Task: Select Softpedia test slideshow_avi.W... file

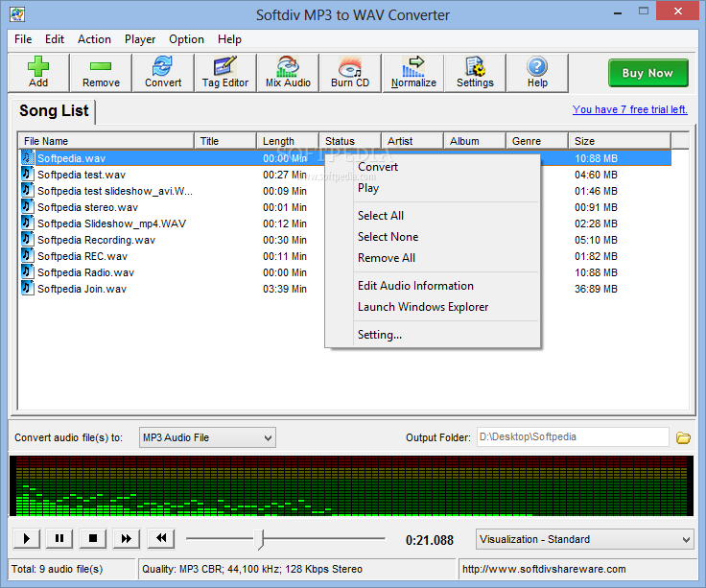Action: click(115, 191)
